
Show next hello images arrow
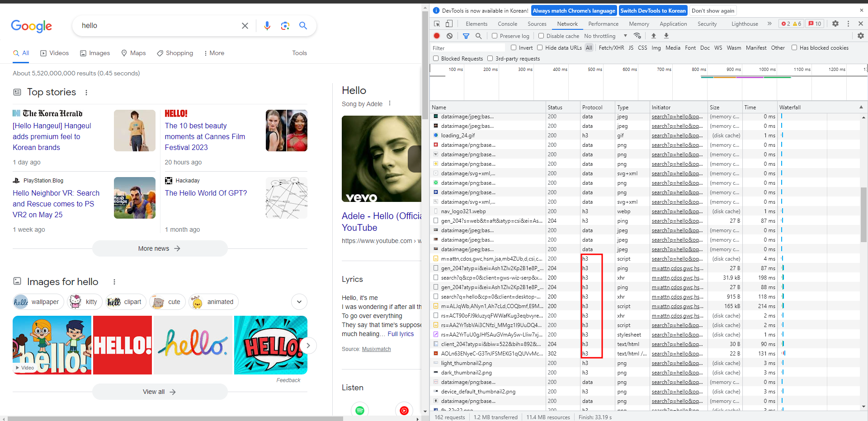(308, 346)
